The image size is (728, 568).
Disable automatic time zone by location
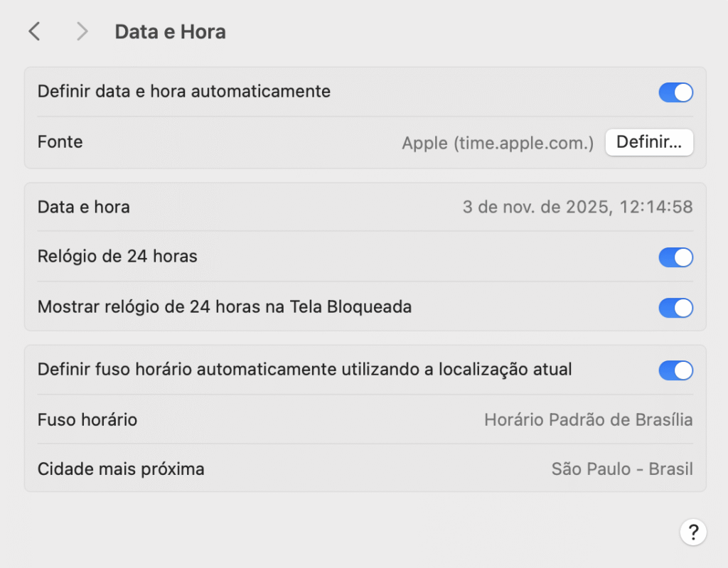pyautogui.click(x=675, y=370)
